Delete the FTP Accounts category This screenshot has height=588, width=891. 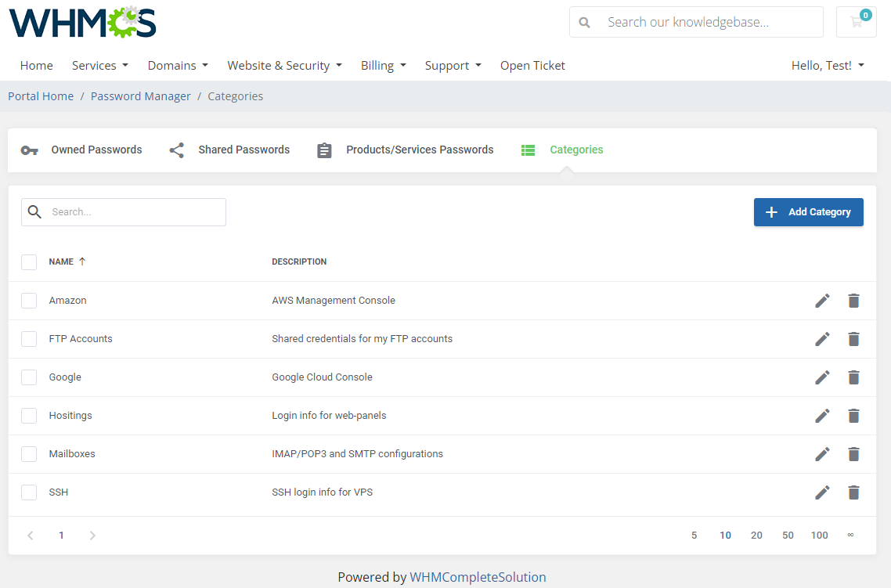click(x=853, y=339)
